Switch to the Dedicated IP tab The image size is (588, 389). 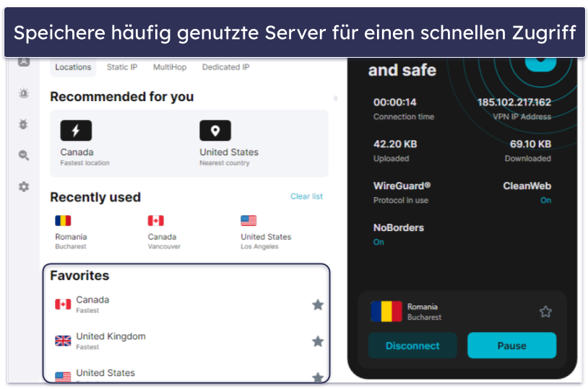click(226, 67)
